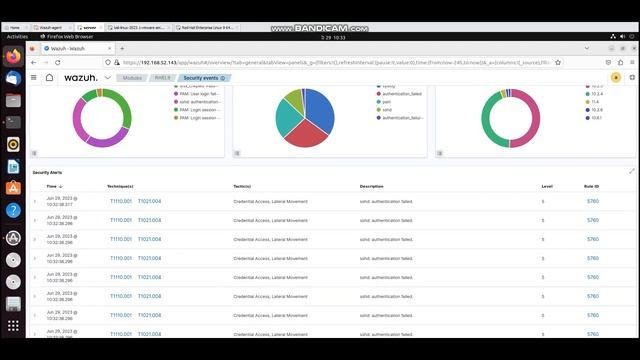Select the RHEL9 agent breadcrumb
The width and height of the screenshot is (640, 360).
click(162, 78)
